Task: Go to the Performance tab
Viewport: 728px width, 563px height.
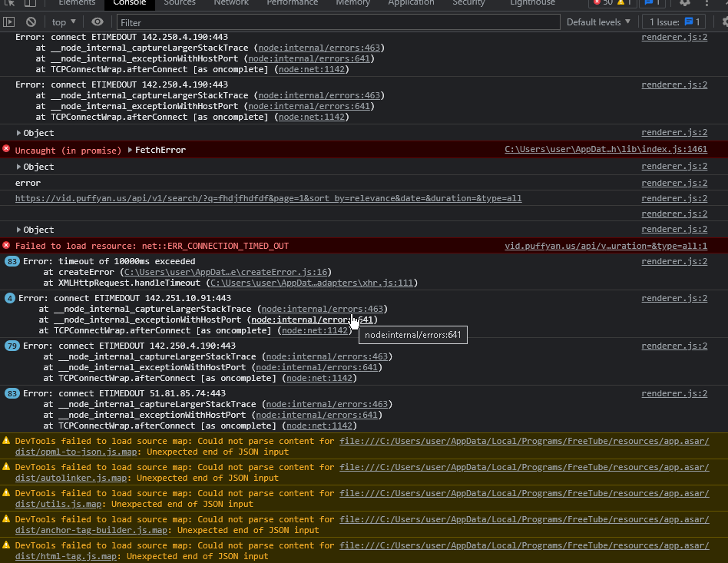Action: coord(293,2)
